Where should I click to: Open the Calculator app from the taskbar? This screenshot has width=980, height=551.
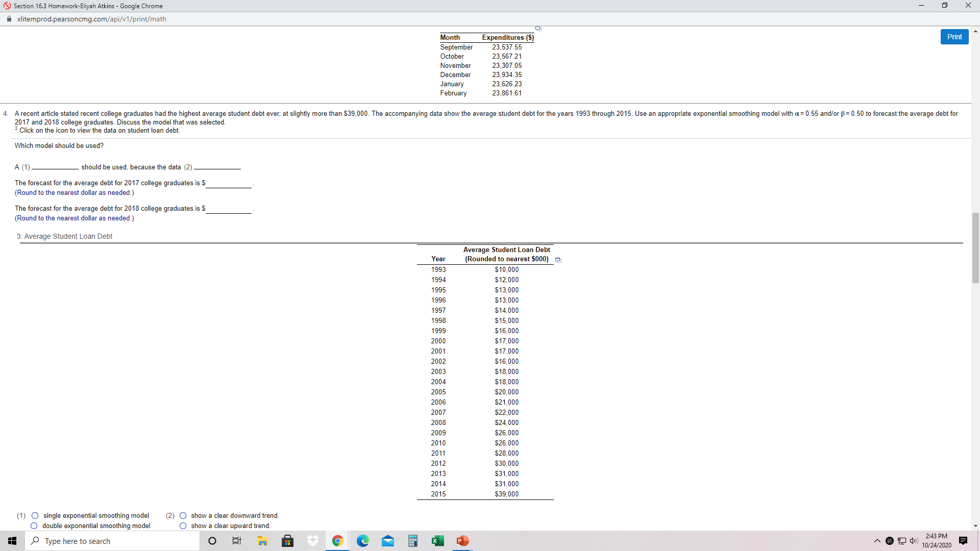[x=412, y=541]
